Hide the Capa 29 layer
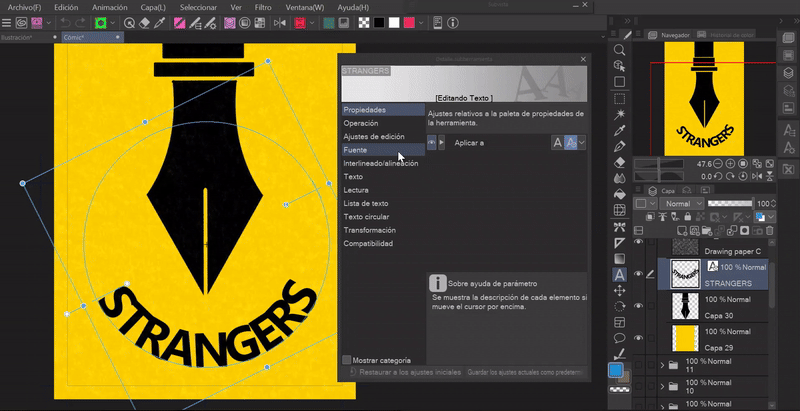This screenshot has height=411, width=800. point(638,338)
